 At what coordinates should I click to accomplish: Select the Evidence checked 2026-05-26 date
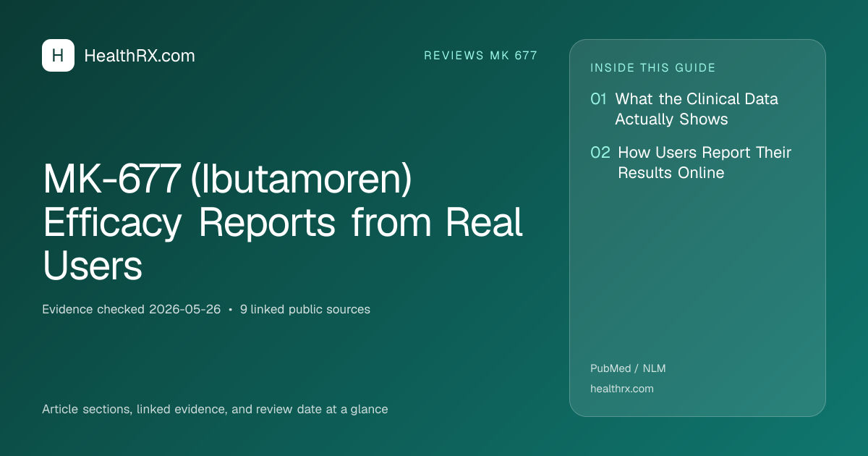pos(132,309)
